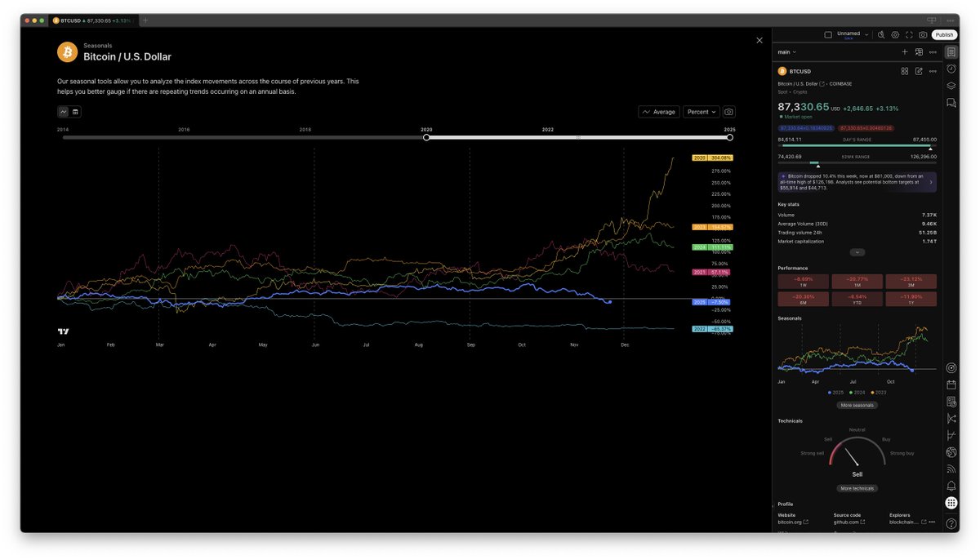Click the layout setup square icon
980x560 pixels.
click(x=828, y=35)
